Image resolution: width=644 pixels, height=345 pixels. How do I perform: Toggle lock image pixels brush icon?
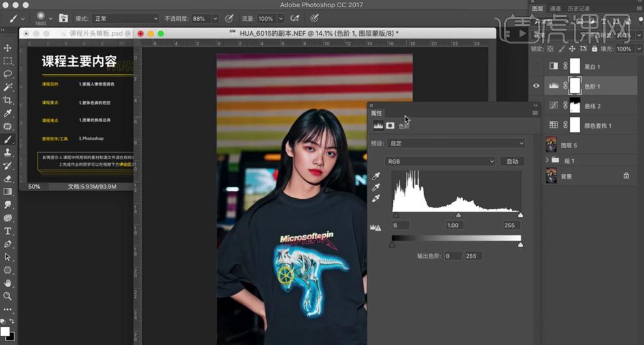pos(561,49)
